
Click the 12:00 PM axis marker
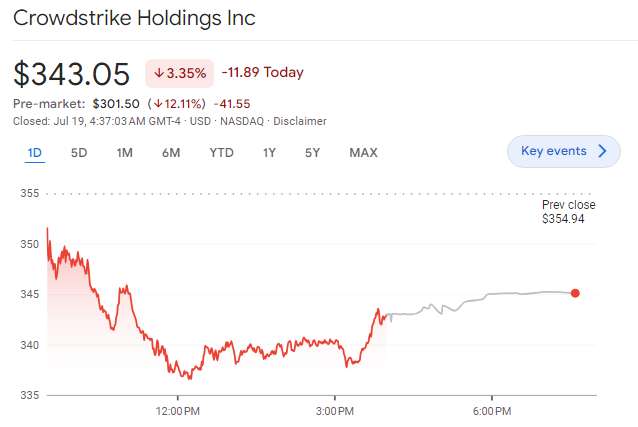(x=176, y=411)
